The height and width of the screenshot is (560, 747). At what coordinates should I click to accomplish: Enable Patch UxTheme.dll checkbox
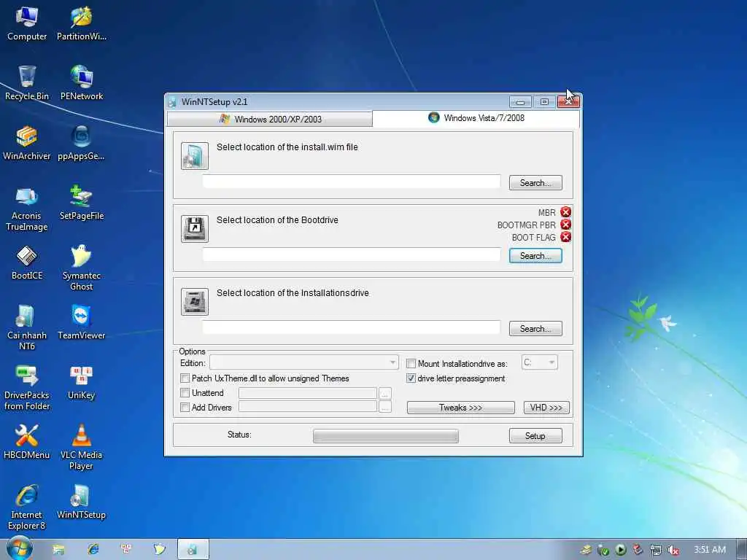point(185,378)
